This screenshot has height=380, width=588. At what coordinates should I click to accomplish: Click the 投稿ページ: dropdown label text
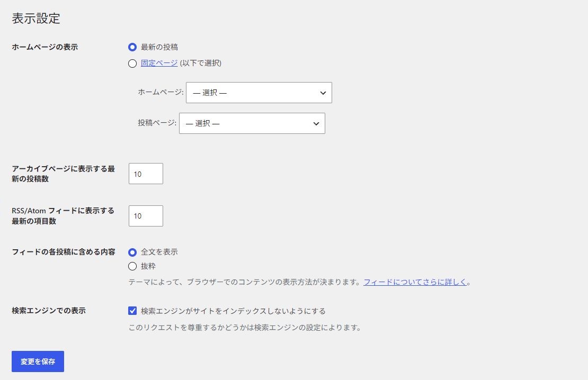[x=157, y=123]
